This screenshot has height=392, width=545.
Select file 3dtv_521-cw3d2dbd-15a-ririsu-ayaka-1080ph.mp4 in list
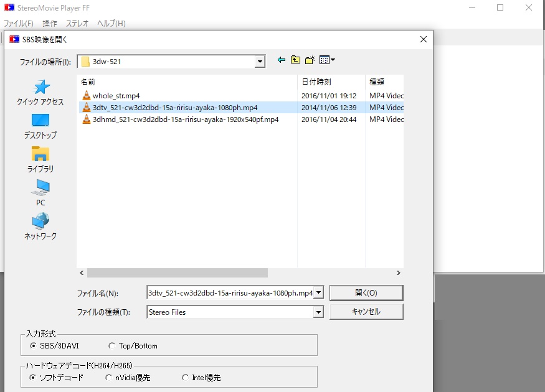pos(175,107)
